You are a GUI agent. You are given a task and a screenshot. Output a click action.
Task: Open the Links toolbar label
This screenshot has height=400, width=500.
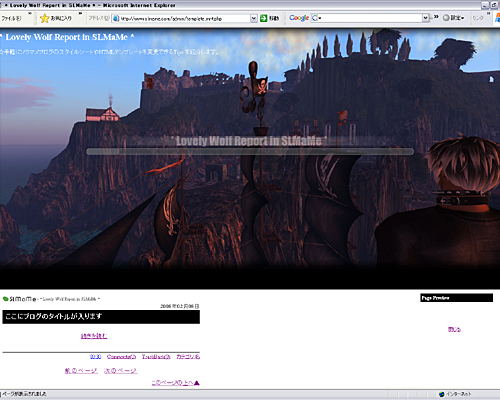[478, 18]
